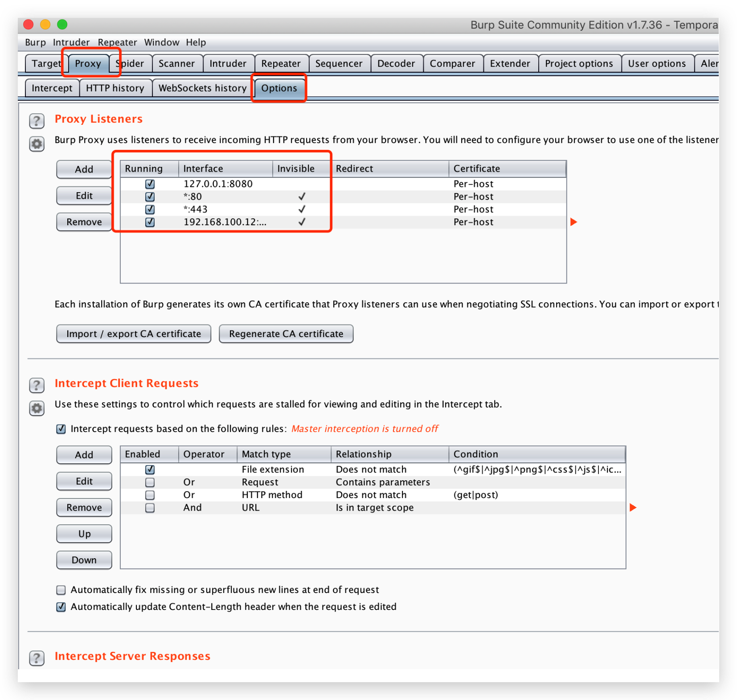Move intercept rule Up

point(84,534)
